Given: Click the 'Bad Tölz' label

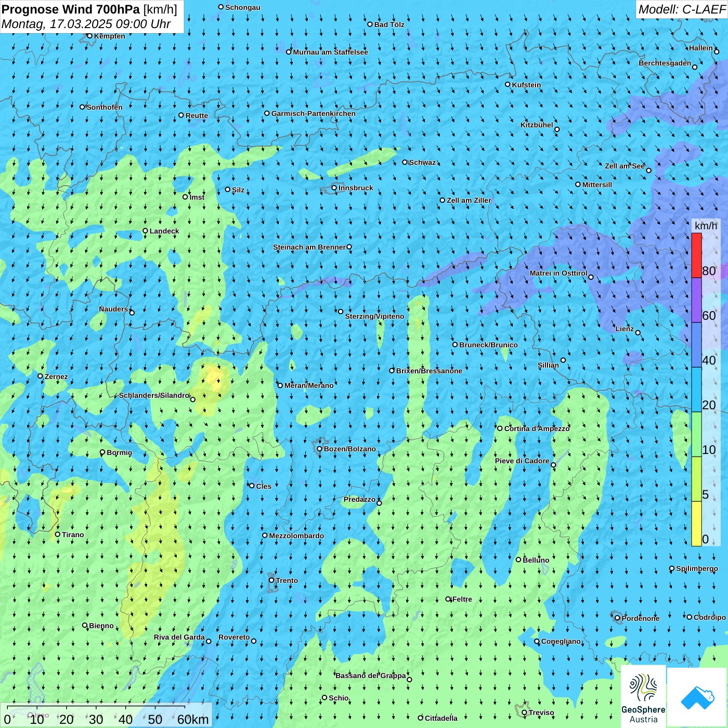Looking at the screenshot, I should pyautogui.click(x=389, y=24).
